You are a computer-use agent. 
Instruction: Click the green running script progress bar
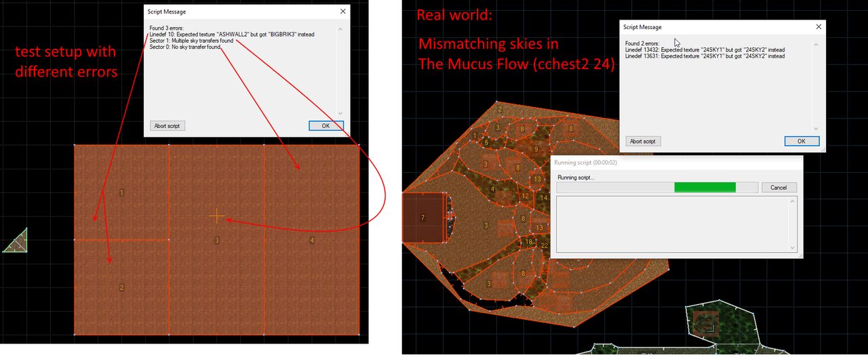705,188
